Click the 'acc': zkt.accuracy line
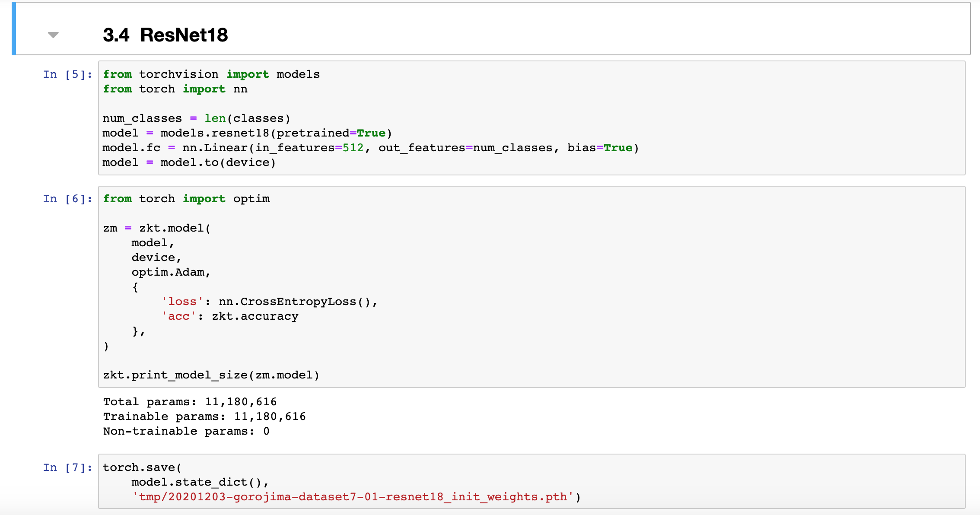980x515 pixels. tap(230, 316)
